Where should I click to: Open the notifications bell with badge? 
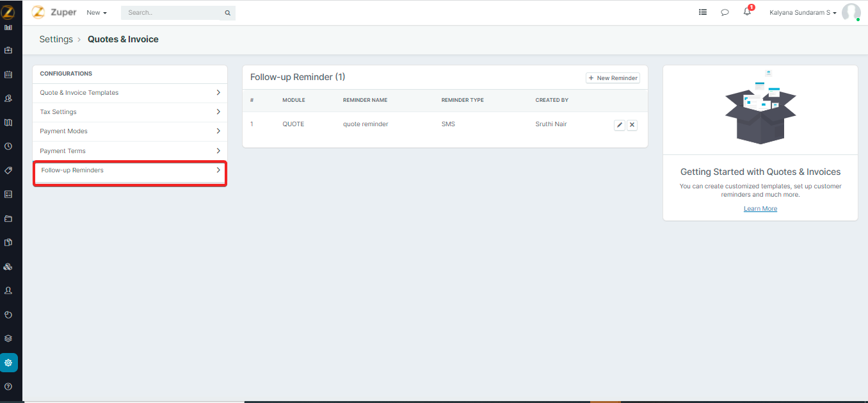point(748,11)
